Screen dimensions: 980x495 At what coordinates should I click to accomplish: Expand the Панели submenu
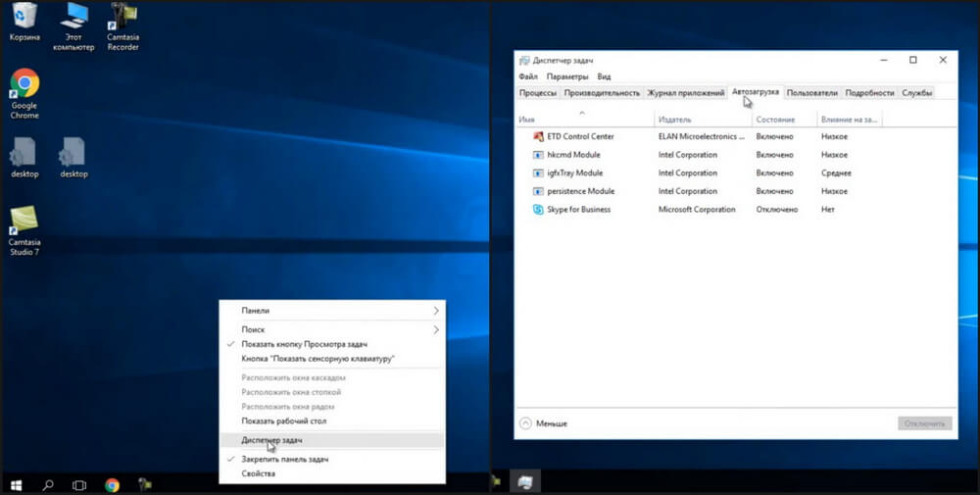point(332,311)
